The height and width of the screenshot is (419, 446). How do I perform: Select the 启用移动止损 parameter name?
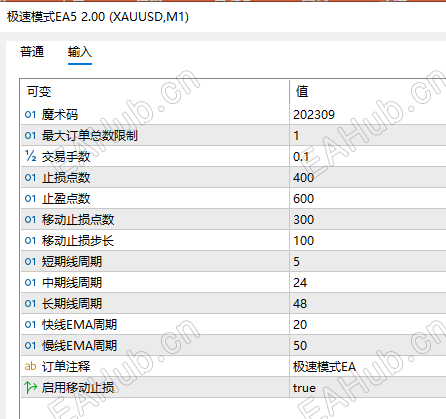click(x=78, y=388)
